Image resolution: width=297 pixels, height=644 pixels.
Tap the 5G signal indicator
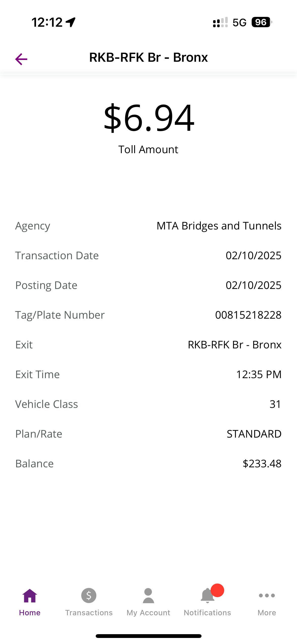pyautogui.click(x=239, y=22)
